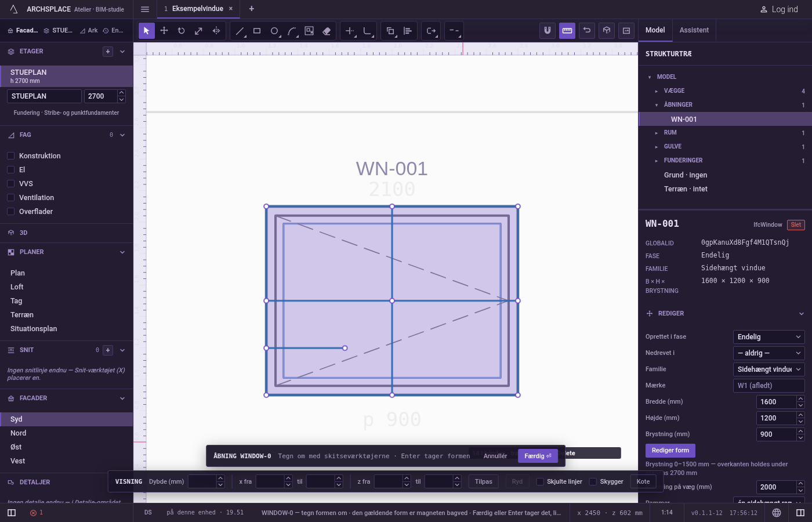
Task: Enable the Konstruktion discipline checkbox
Action: pos(10,155)
